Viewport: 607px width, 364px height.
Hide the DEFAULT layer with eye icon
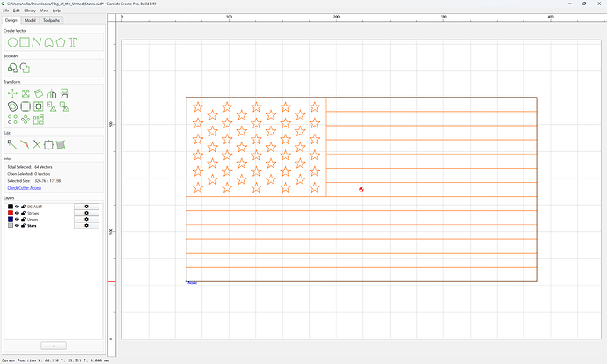pos(17,207)
